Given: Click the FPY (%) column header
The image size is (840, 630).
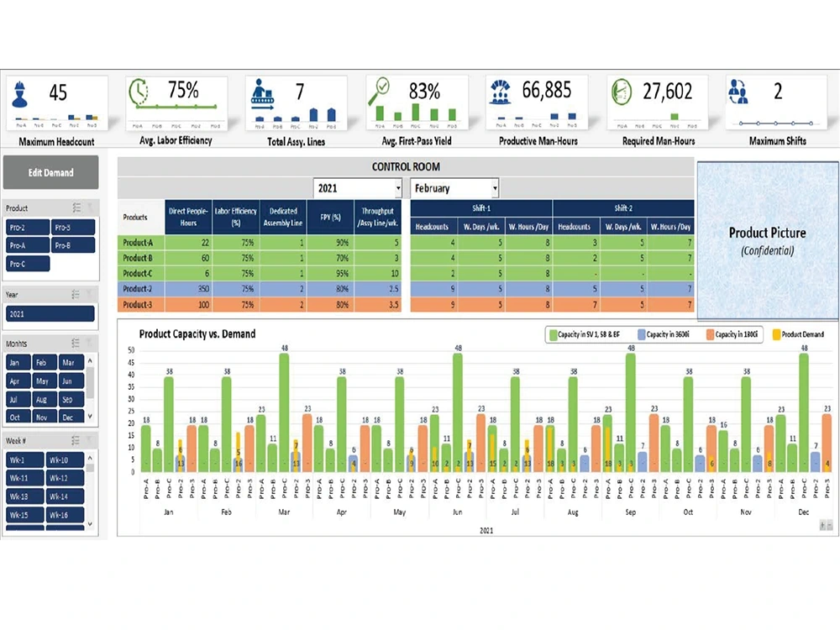Looking at the screenshot, I should click(330, 217).
